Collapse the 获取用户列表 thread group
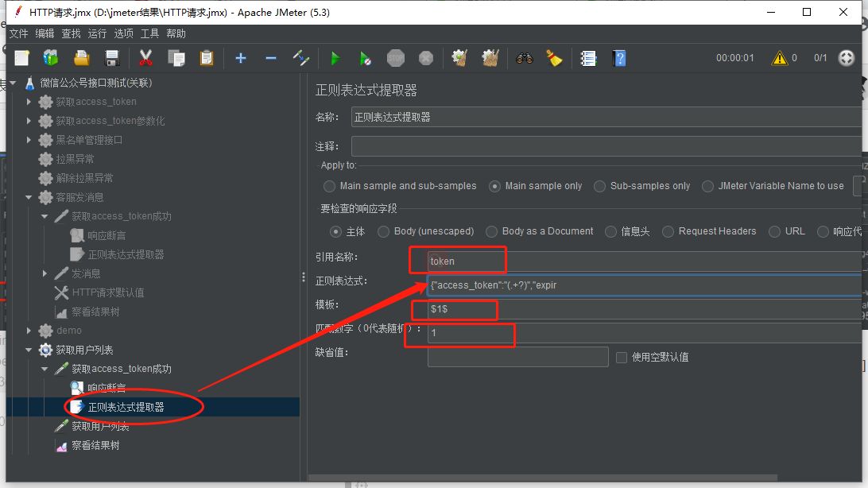This screenshot has height=488, width=868. (29, 350)
